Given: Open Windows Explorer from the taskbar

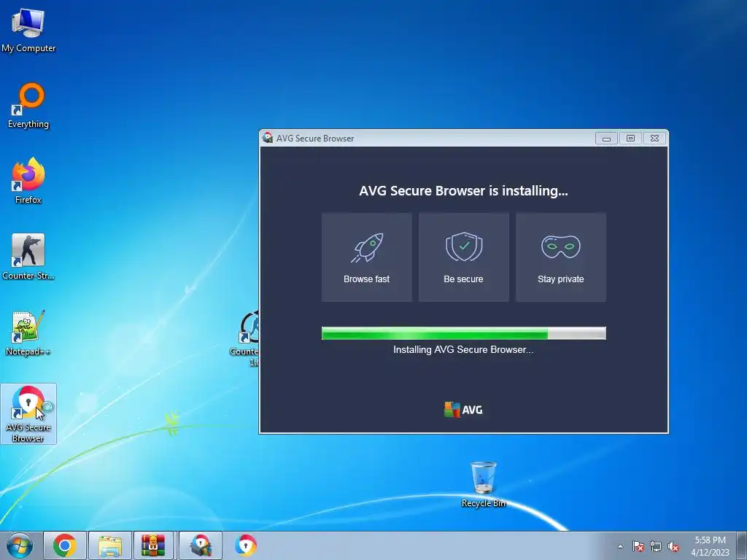Looking at the screenshot, I should 109,545.
